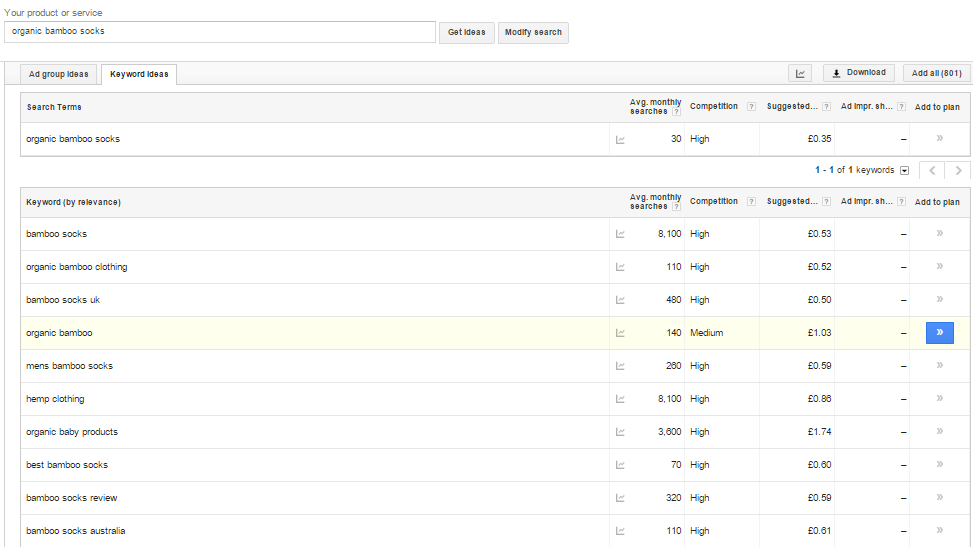Switch to the Ad group ideas tab
The image size is (973, 547).
coord(59,74)
